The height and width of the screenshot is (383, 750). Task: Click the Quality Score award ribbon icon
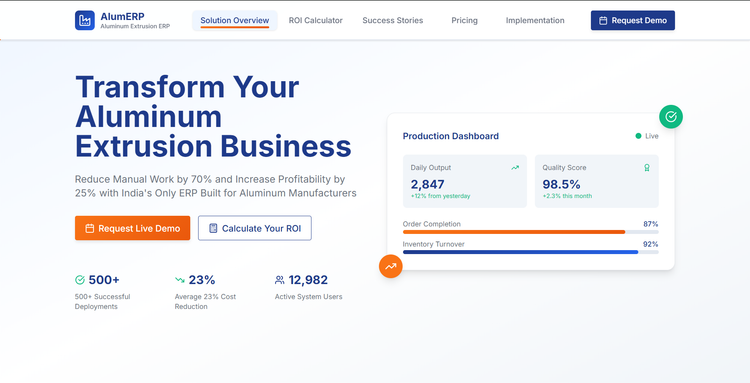click(x=647, y=168)
